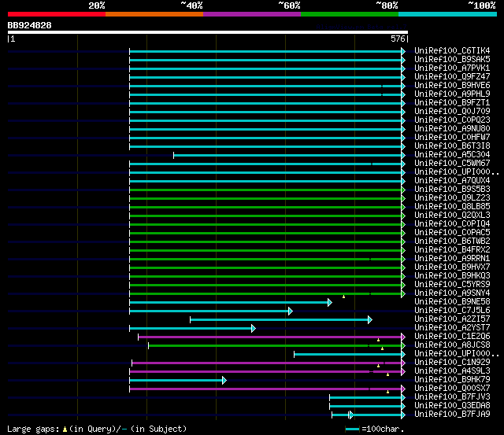Click the cyan alignment bar for UniRef100_A5C304
Viewport: 504px width, 435px height.
tap(287, 156)
